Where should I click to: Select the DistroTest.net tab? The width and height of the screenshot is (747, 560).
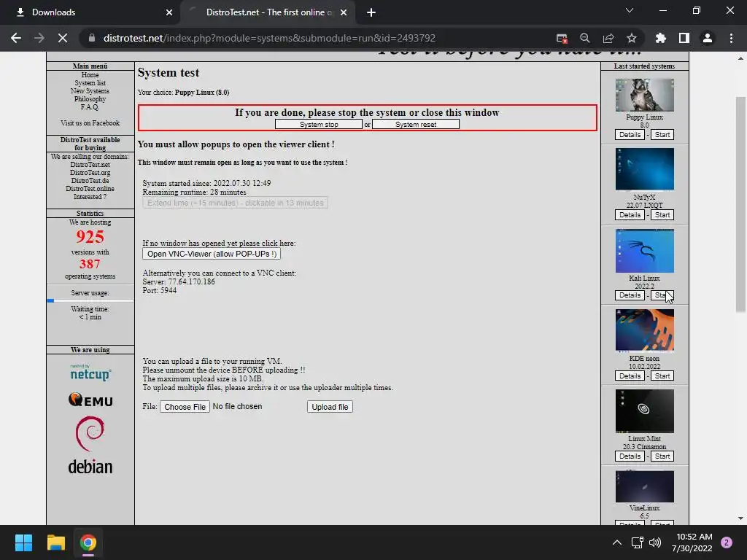pos(268,12)
